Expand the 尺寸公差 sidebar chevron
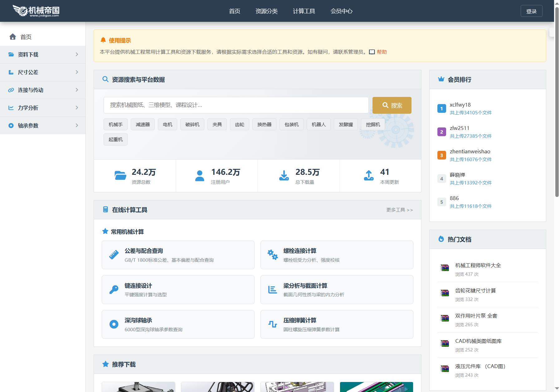 pos(77,72)
